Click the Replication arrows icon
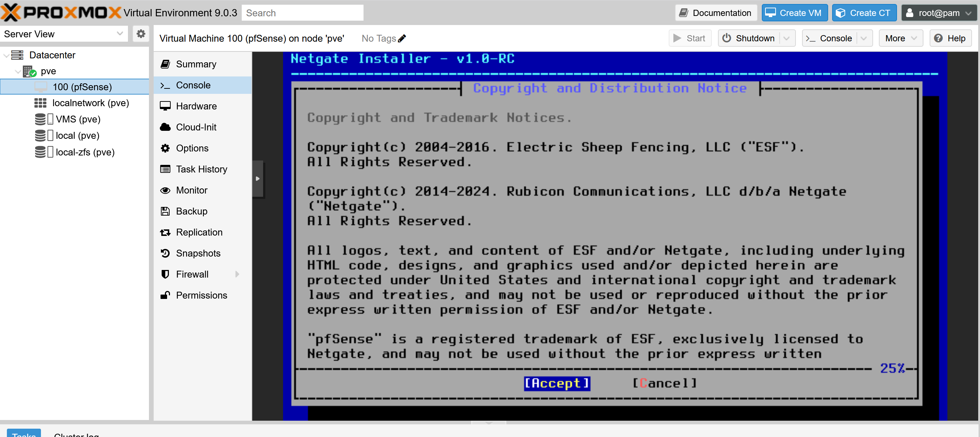Viewport: 980px width, 437px height. click(165, 232)
